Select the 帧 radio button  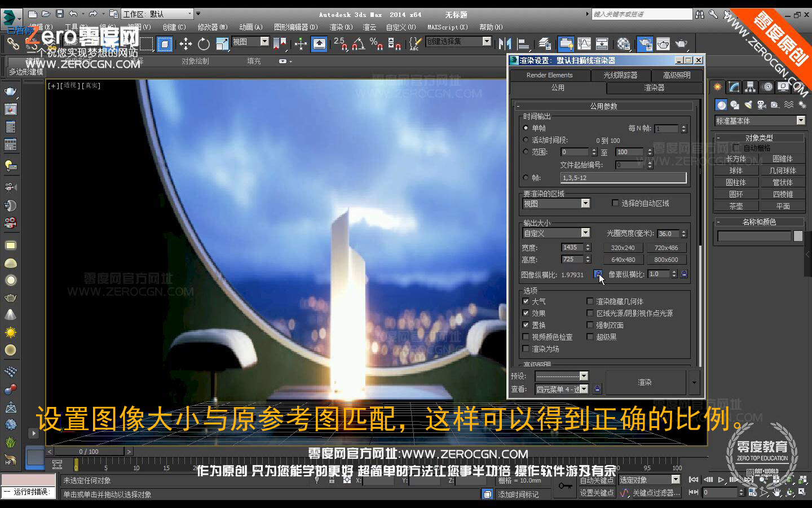coord(526,178)
